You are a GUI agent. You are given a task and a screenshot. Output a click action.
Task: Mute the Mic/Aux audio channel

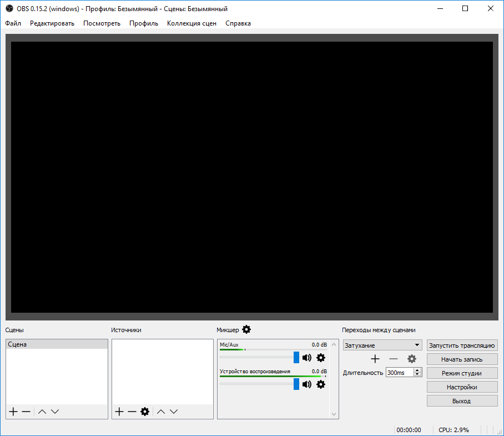[x=306, y=358]
